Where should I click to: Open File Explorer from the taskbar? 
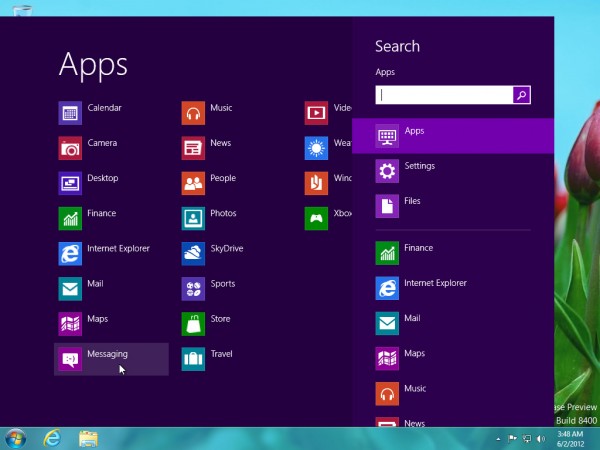88,438
